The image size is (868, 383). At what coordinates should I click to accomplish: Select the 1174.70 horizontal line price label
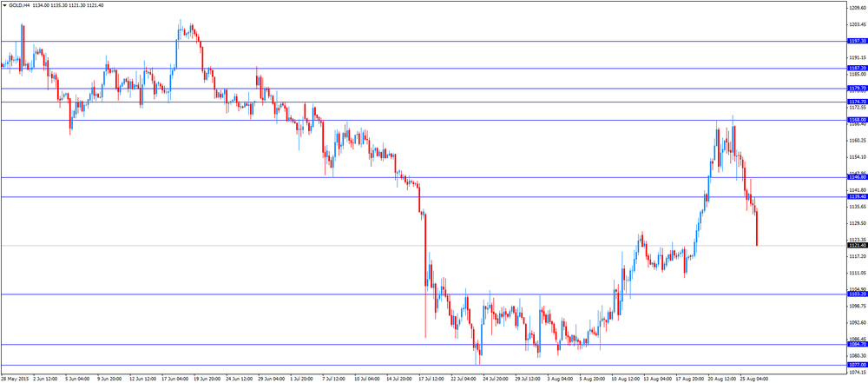857,102
